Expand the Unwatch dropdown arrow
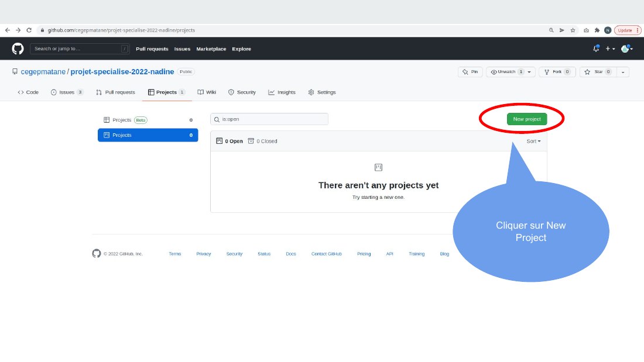Screen dimensions: 644x362 [x=529, y=72]
